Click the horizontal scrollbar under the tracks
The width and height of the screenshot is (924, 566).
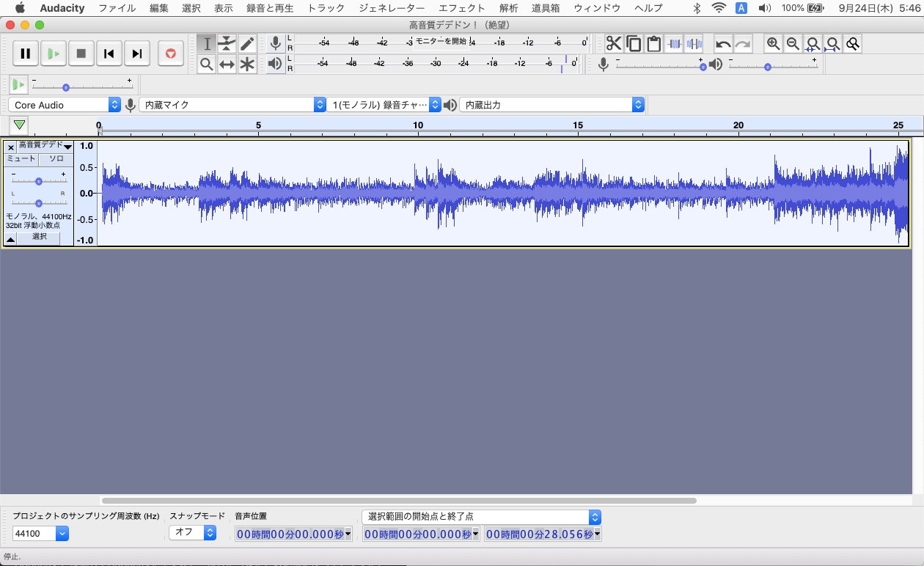[x=399, y=501]
